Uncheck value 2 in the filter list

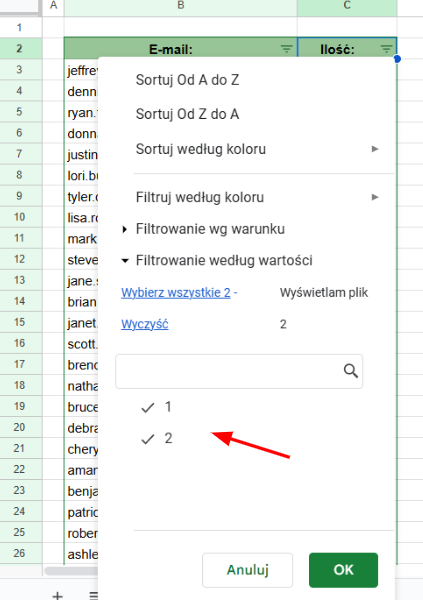[147, 439]
